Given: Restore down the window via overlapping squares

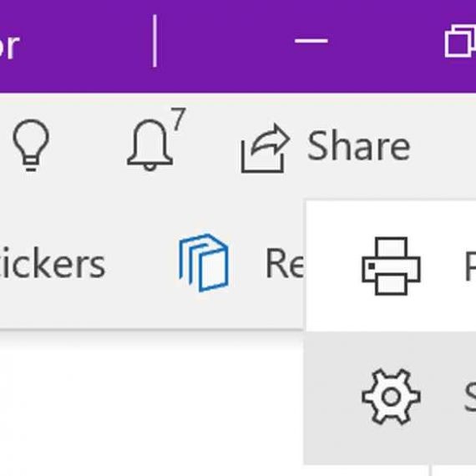Looking at the screenshot, I should point(460,41).
